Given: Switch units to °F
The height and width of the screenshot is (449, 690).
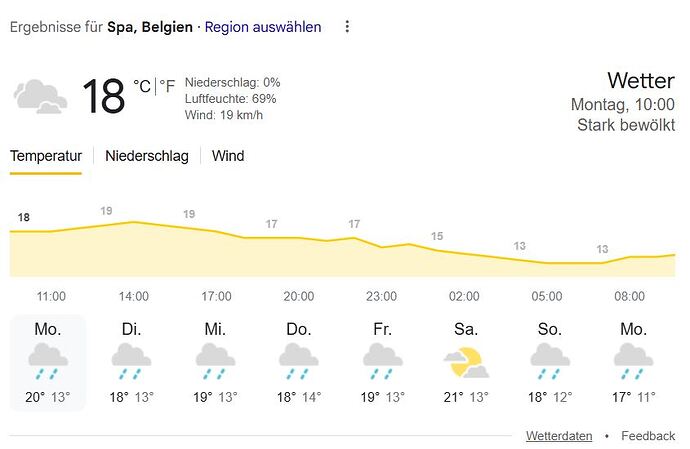Looking at the screenshot, I should pyautogui.click(x=167, y=86).
